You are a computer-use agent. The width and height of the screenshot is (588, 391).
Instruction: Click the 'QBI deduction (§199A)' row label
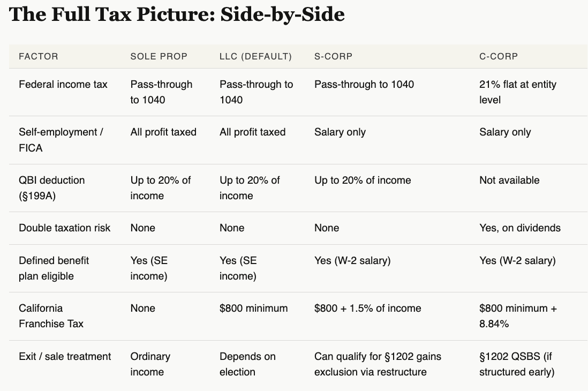pyautogui.click(x=52, y=188)
